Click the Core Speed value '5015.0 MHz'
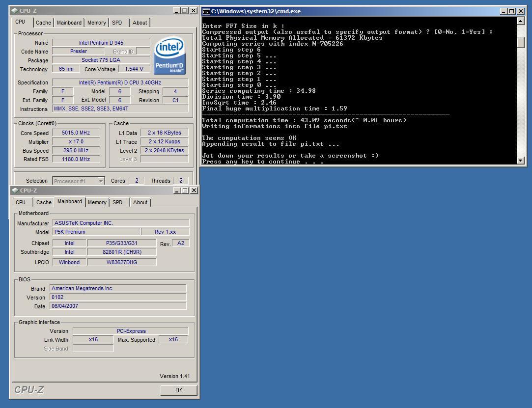Viewport: 532px width, 408px height. point(76,133)
